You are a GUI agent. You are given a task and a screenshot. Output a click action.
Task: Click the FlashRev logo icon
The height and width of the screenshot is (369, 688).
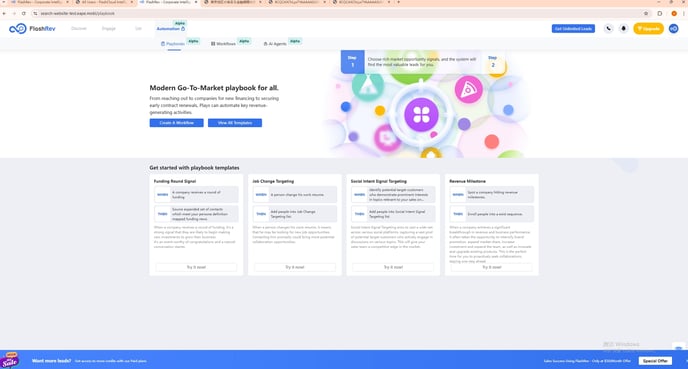coord(18,29)
